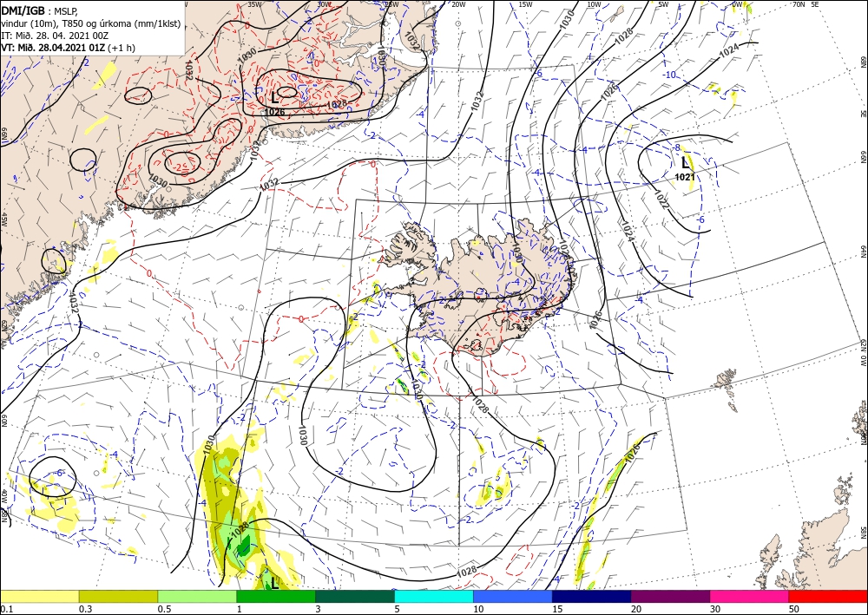
Task: Select the red 50+ legend color band
Action: point(828,596)
